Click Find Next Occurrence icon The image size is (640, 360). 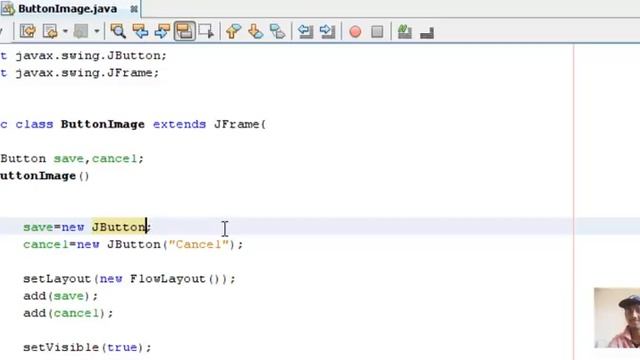[162, 31]
